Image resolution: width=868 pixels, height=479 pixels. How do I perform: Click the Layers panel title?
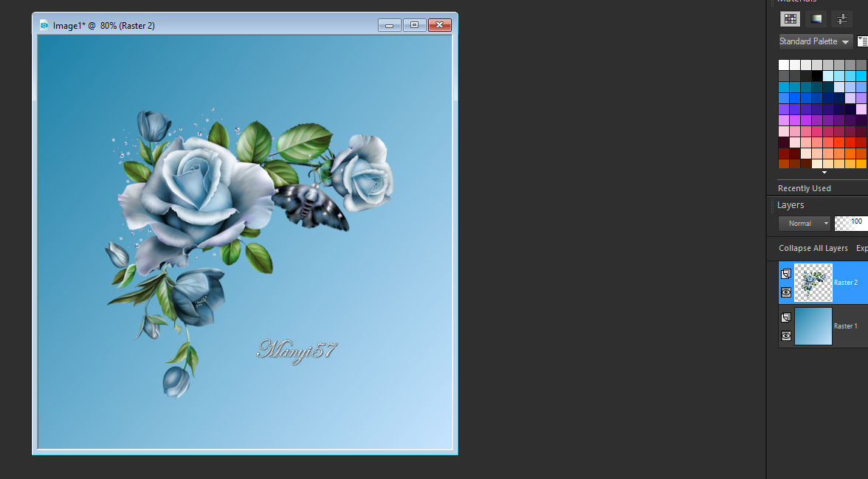click(x=790, y=205)
